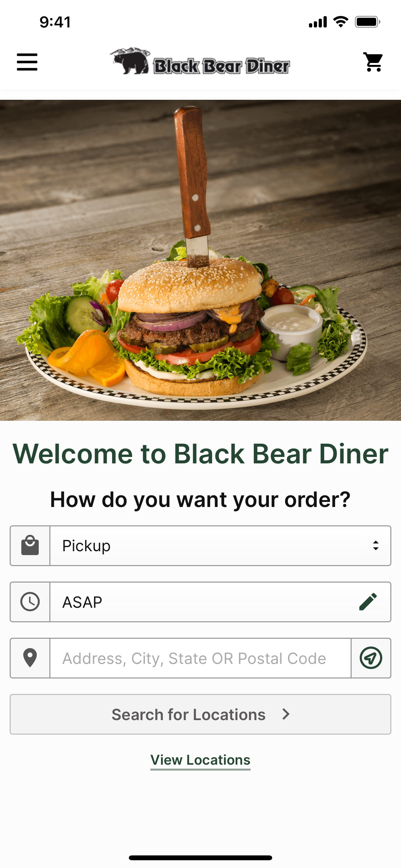Expand the Pickup order type dropdown
Image resolution: width=401 pixels, height=868 pixels.
pyautogui.click(x=221, y=545)
